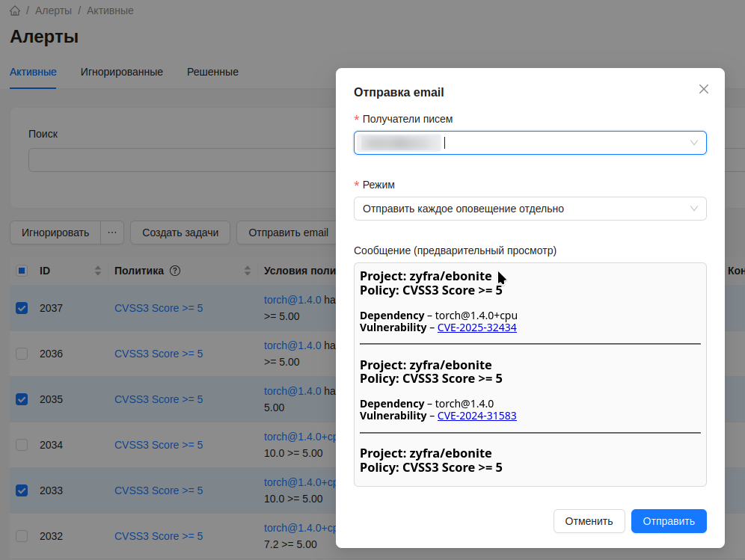This screenshot has height=560, width=745.
Task: Click alert ID 2036 cell
Action: (x=52, y=354)
